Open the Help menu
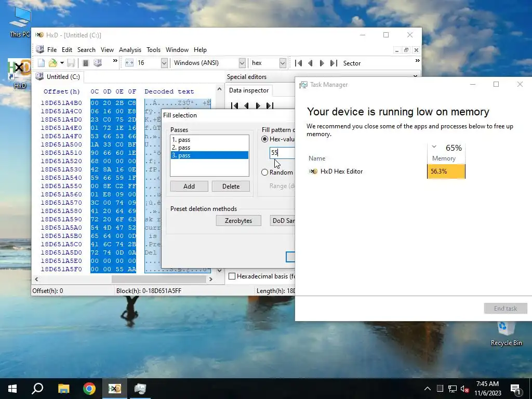Image resolution: width=532 pixels, height=399 pixels. 200,50
